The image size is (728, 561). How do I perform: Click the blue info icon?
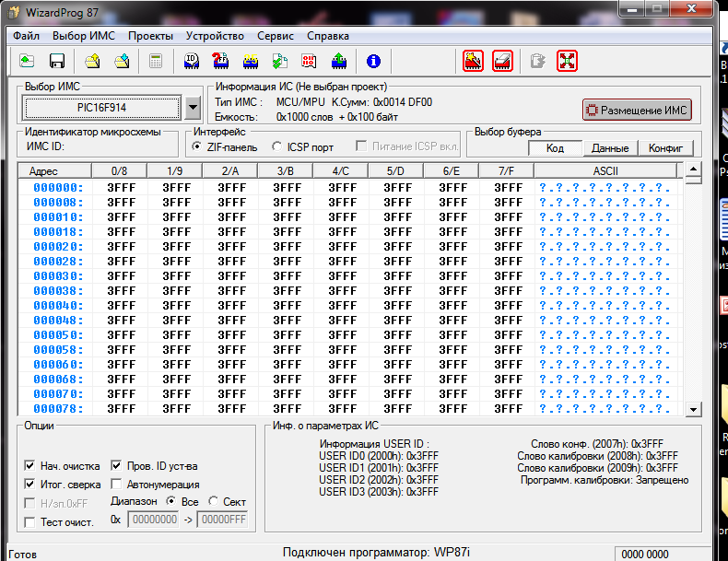373,61
